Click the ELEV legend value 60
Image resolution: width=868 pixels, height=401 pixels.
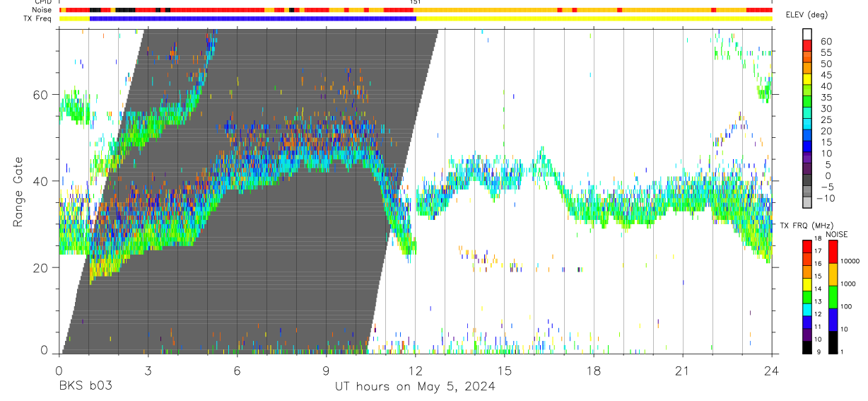pyautogui.click(x=825, y=41)
